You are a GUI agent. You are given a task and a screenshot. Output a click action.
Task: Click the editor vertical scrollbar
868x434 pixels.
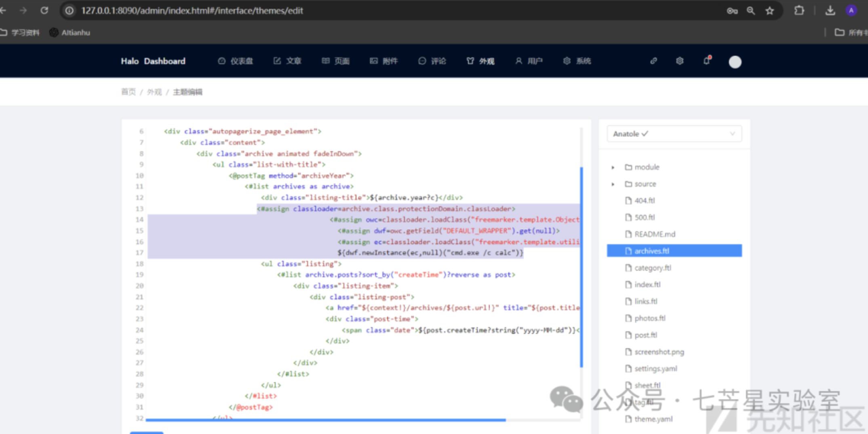click(581, 267)
